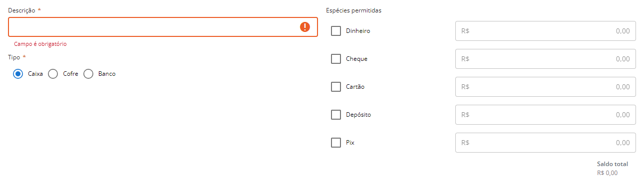
Task: Check the Cartão option
Action: tap(336, 87)
